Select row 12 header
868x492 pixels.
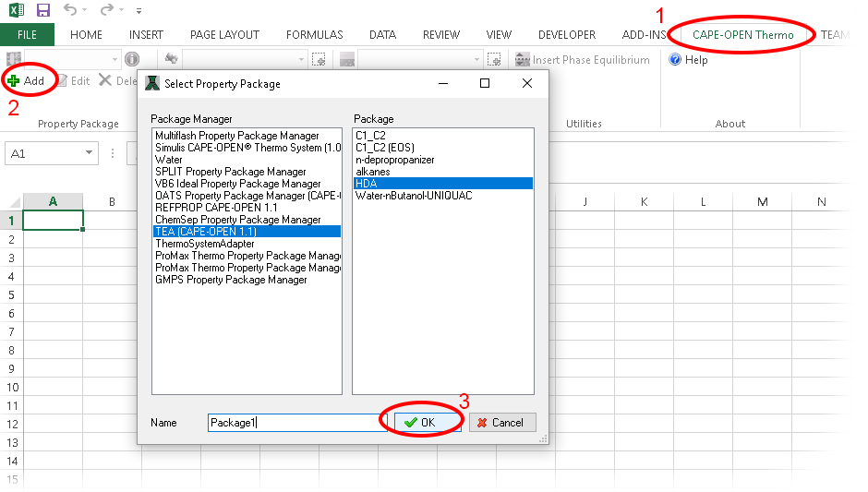[x=11, y=424]
